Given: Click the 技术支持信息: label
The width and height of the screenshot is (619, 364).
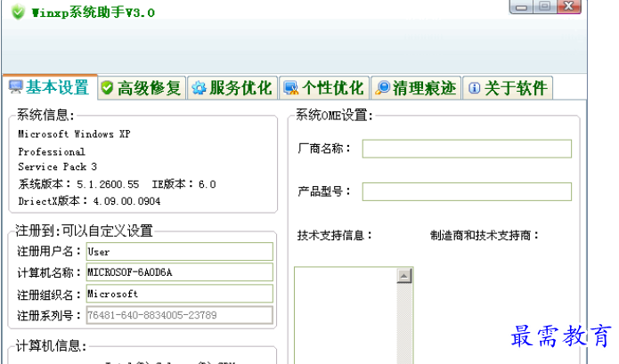Looking at the screenshot, I should tap(335, 236).
